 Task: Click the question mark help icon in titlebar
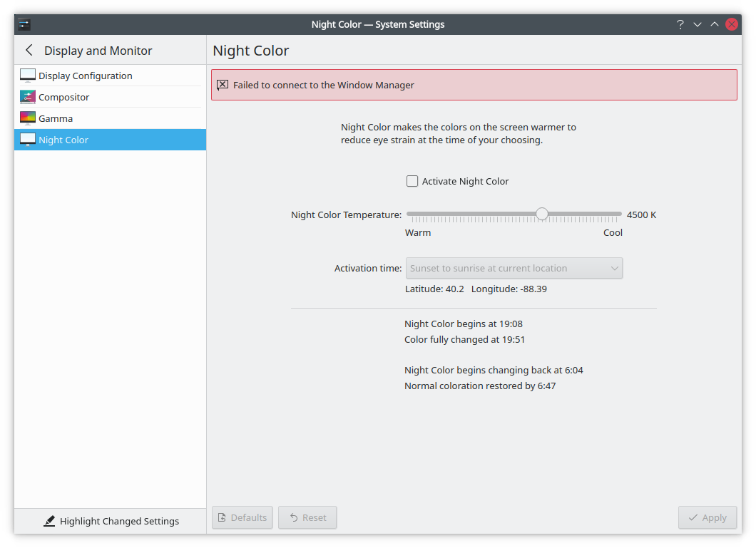click(680, 24)
